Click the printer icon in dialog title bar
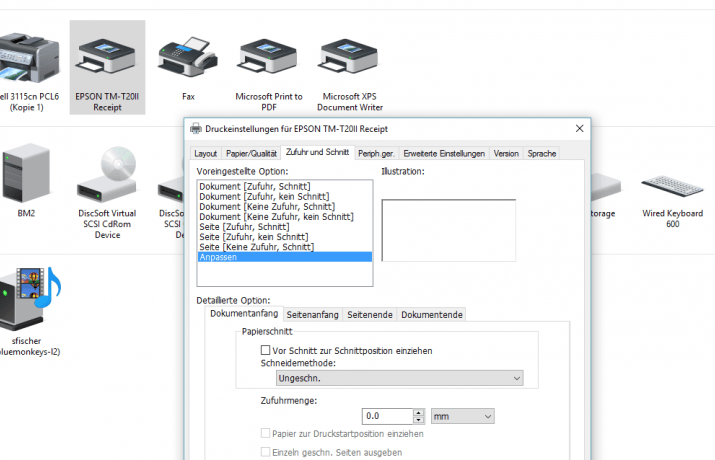The image size is (715, 460). (x=196, y=129)
